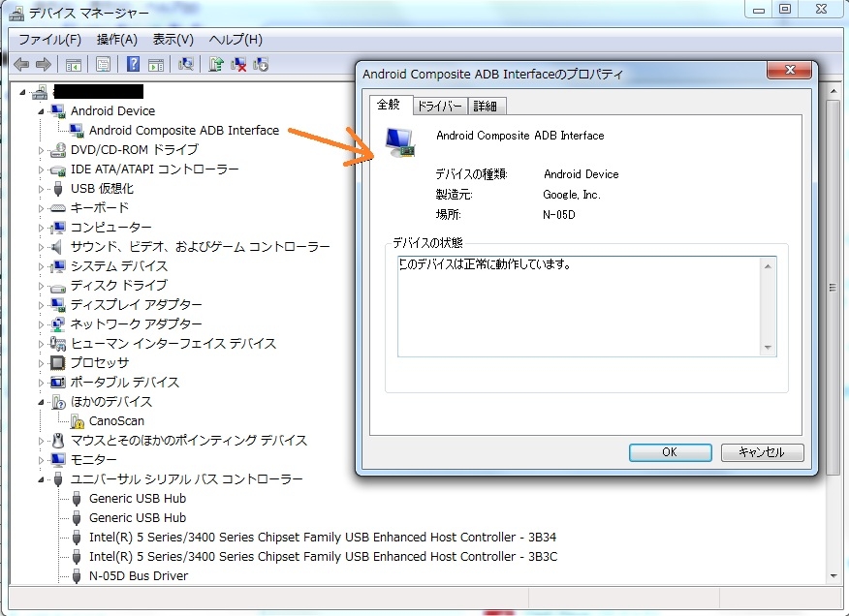Expand the USB 仮想化 node
The height and width of the screenshot is (616, 849).
(x=41, y=189)
